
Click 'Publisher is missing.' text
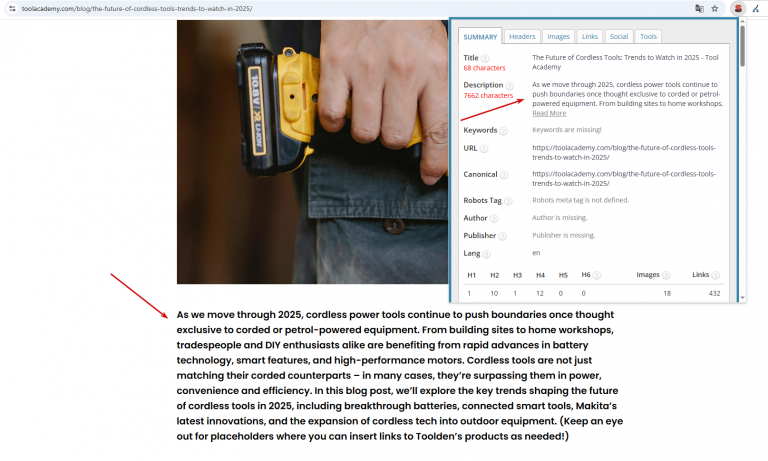point(564,235)
